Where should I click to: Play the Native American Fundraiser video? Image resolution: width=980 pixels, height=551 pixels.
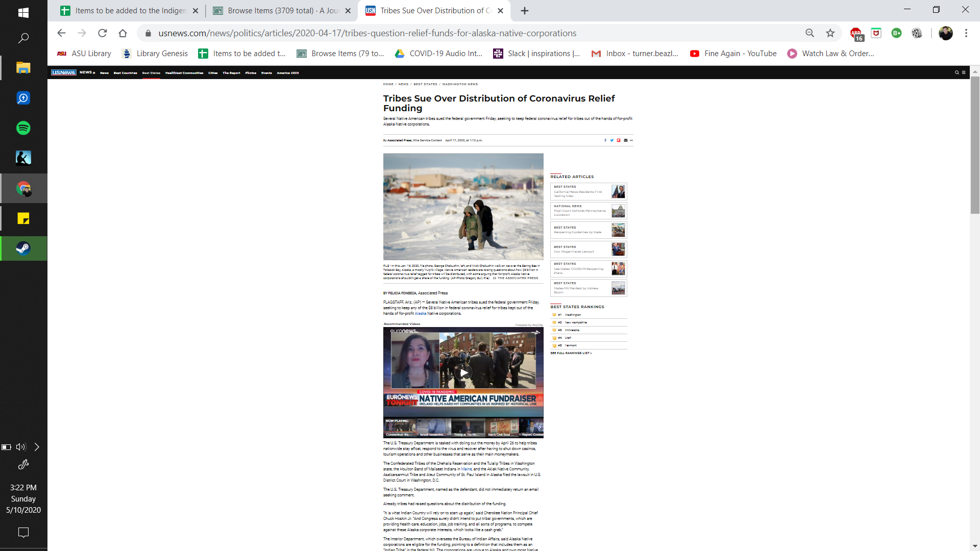463,372
